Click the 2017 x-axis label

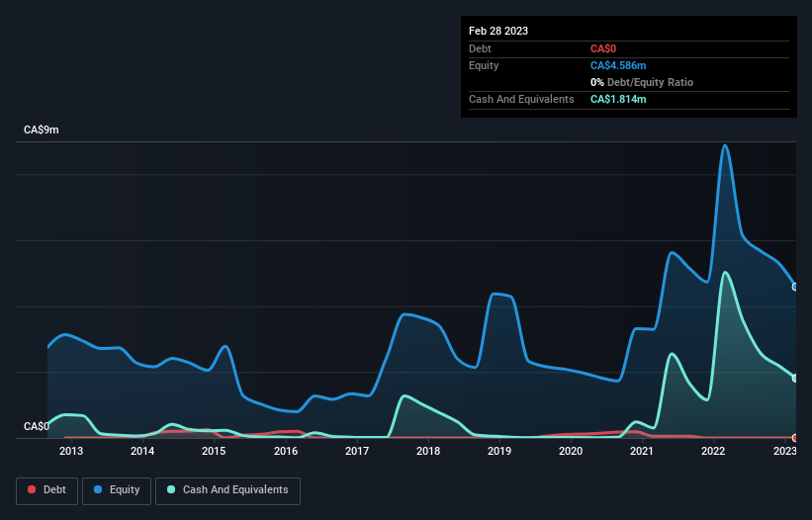pos(357,451)
